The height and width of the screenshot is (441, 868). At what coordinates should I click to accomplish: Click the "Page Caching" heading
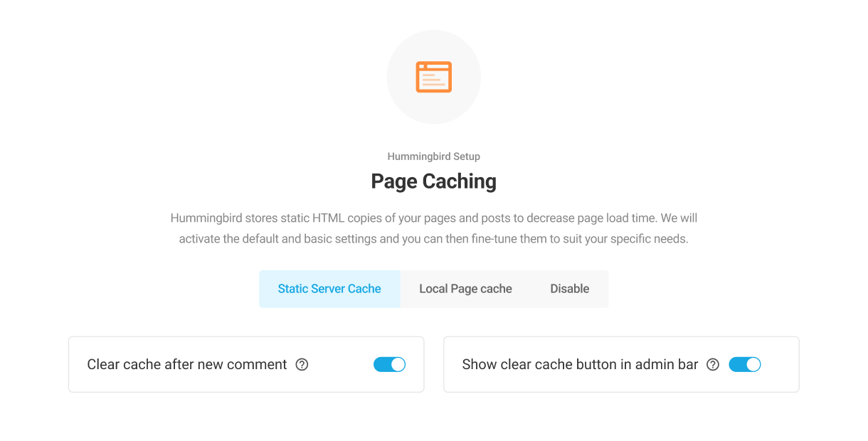point(433,181)
